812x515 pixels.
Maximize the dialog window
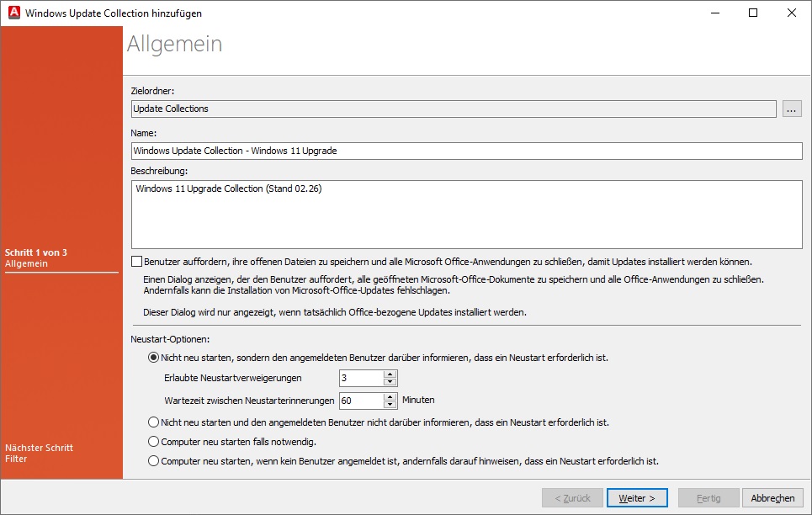pyautogui.click(x=753, y=13)
